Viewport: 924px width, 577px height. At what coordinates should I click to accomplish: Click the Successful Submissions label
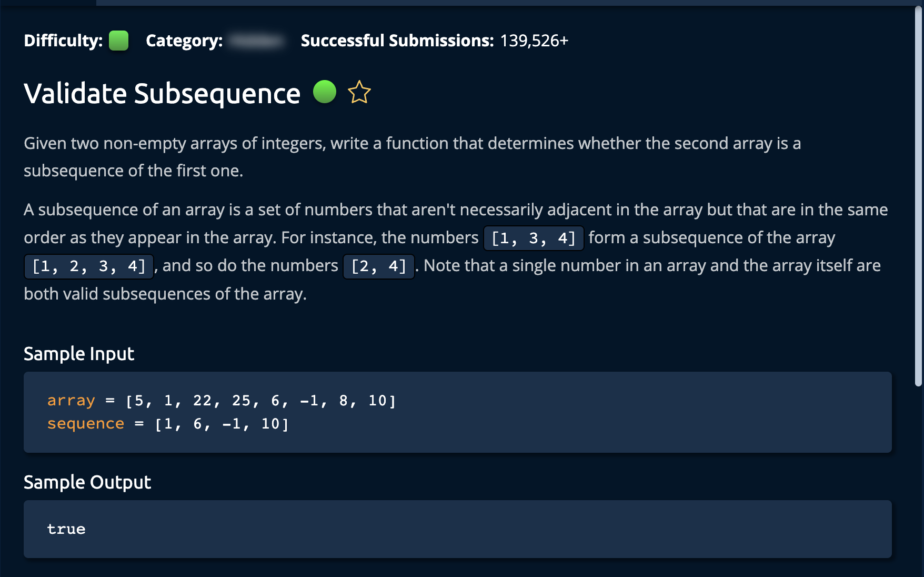click(397, 41)
